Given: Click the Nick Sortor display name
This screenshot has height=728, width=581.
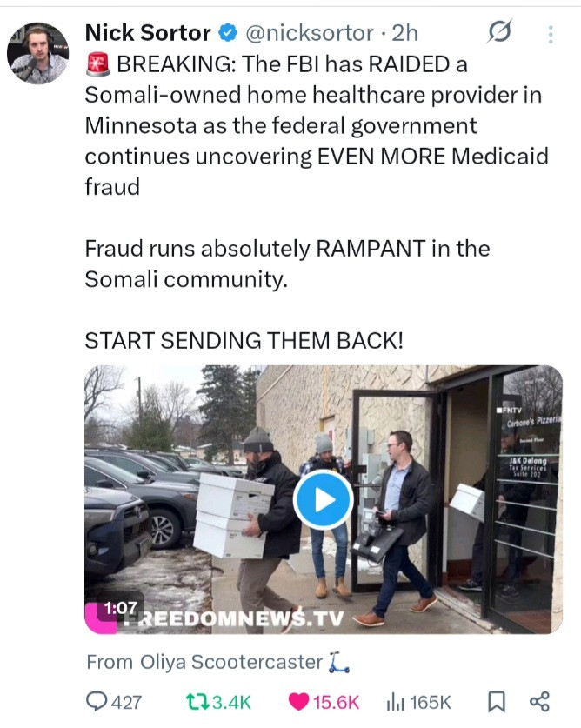Looking at the screenshot, I should 148,33.
